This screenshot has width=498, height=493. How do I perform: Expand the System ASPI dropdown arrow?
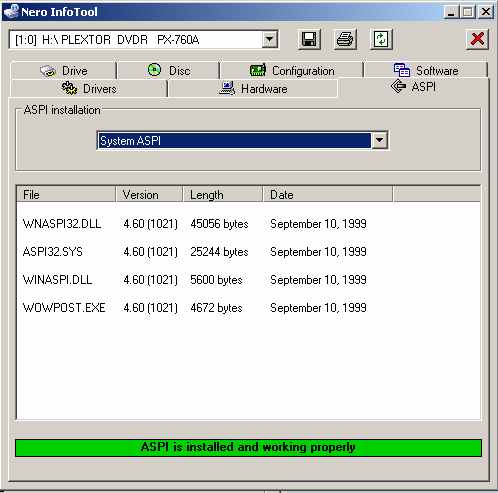pyautogui.click(x=379, y=140)
